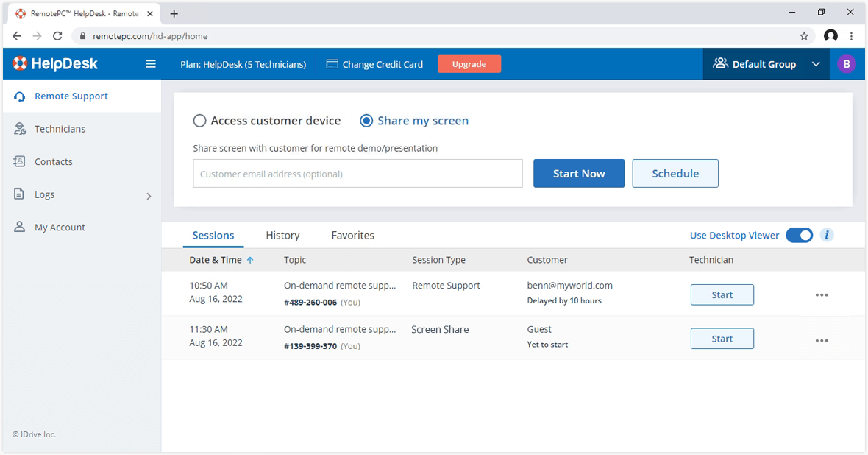This screenshot has width=868, height=455.
Task: Switch to the Sessions tab
Action: tap(213, 236)
